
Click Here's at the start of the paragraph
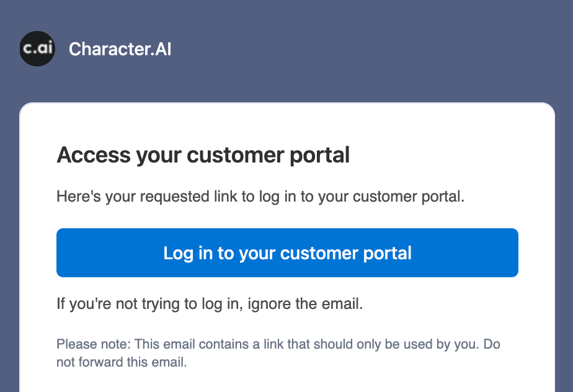(x=79, y=197)
